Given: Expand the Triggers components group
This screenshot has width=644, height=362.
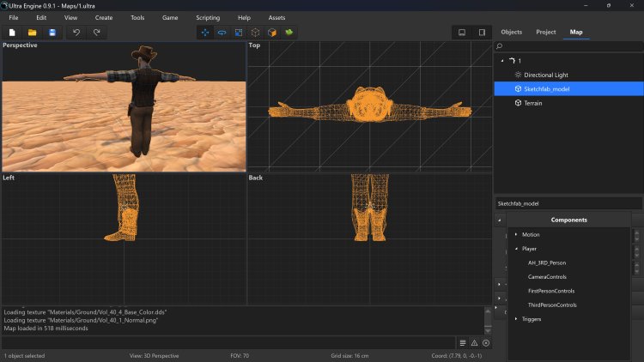Looking at the screenshot, I should point(516,319).
